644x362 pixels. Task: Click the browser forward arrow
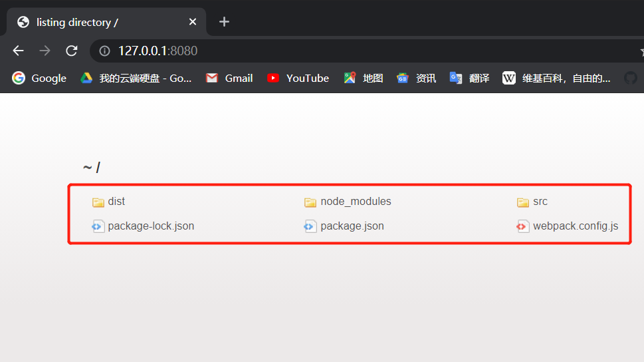45,51
